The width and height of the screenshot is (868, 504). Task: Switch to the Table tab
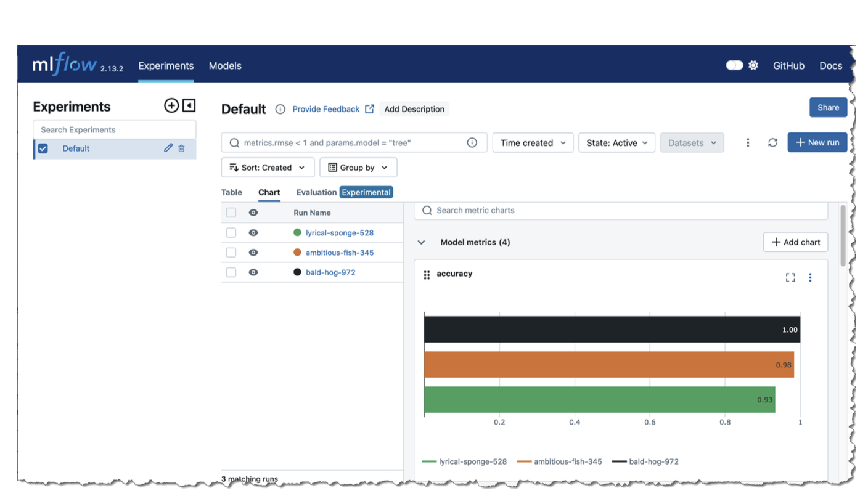pyautogui.click(x=232, y=192)
